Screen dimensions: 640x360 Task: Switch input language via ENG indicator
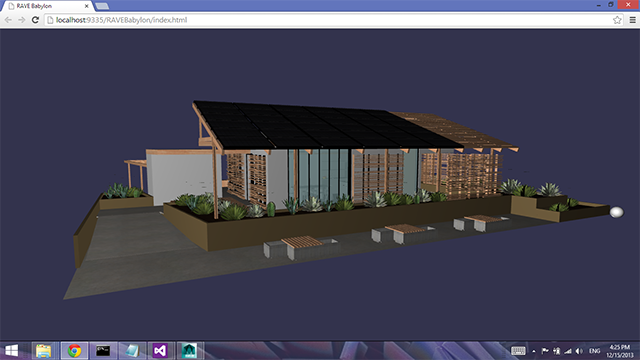[x=594, y=351]
